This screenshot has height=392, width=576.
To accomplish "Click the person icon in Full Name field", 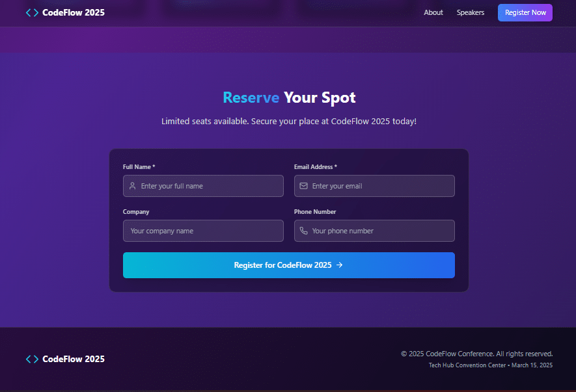I will [133, 186].
